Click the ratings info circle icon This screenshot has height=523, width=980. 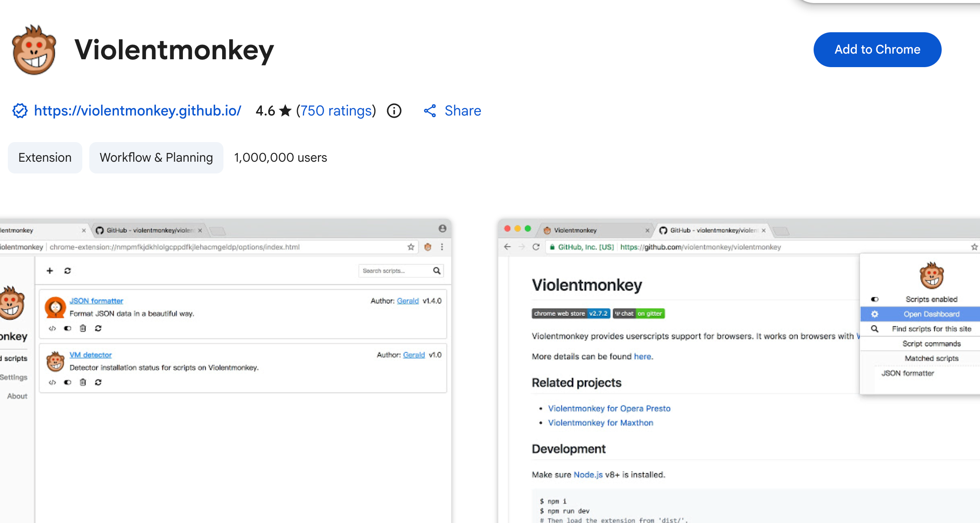(394, 111)
